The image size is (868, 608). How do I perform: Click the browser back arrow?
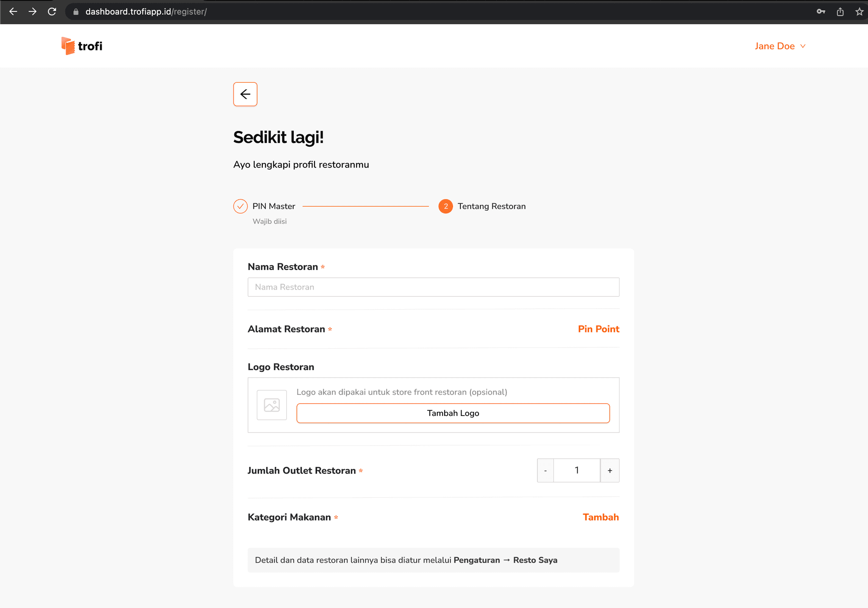(13, 11)
